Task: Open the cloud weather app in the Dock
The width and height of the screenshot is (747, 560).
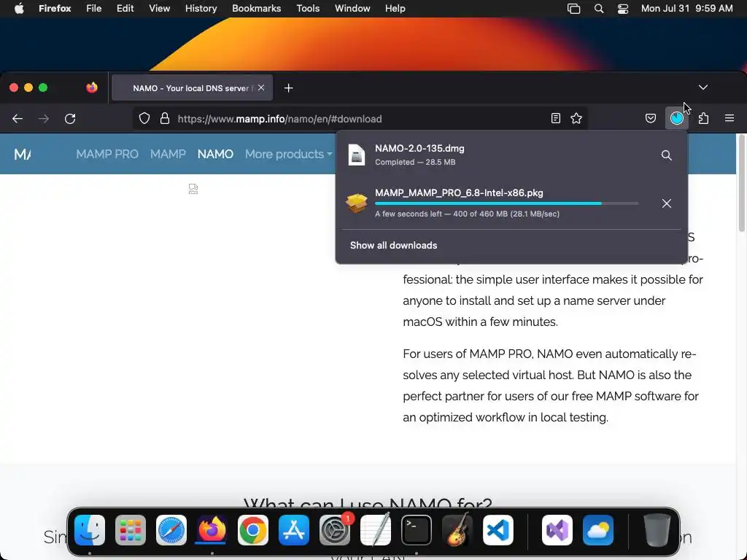Action: 598,530
